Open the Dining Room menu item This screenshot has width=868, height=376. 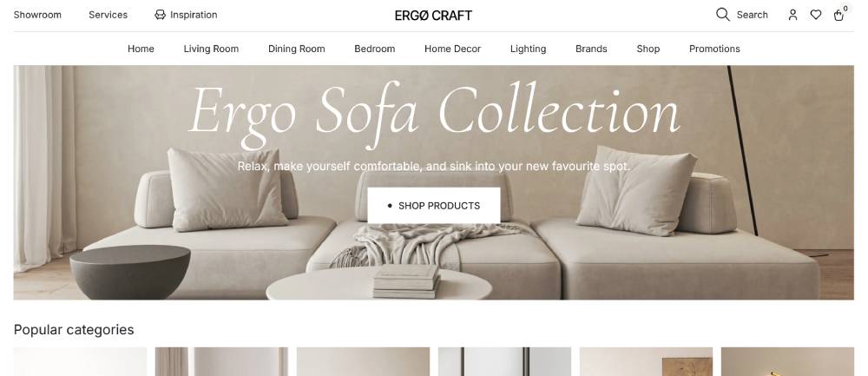tap(297, 49)
